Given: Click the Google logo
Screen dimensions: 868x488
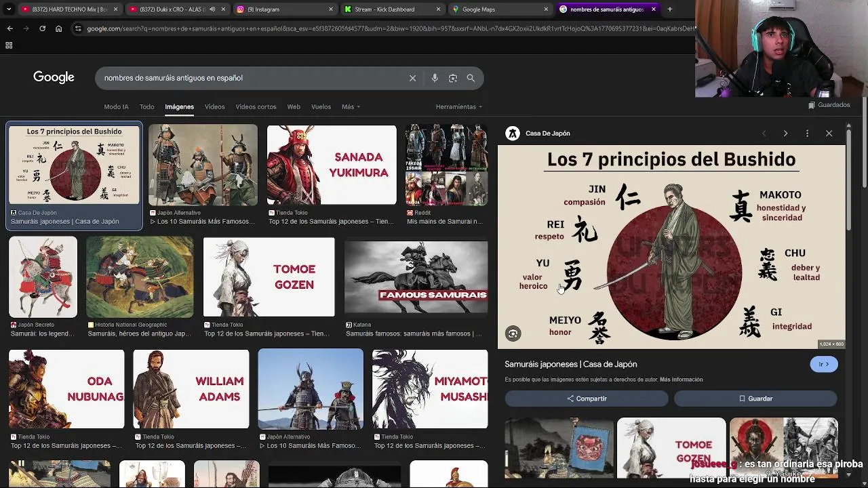Looking at the screenshot, I should coord(54,77).
